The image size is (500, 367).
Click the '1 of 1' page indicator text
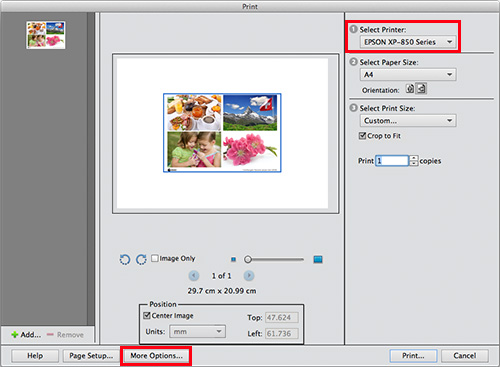(221, 276)
